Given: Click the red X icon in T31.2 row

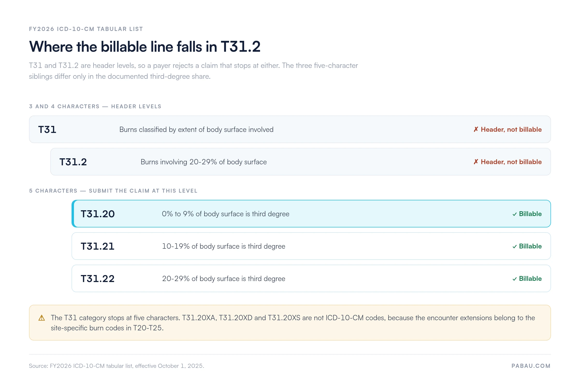Looking at the screenshot, I should coord(476,162).
